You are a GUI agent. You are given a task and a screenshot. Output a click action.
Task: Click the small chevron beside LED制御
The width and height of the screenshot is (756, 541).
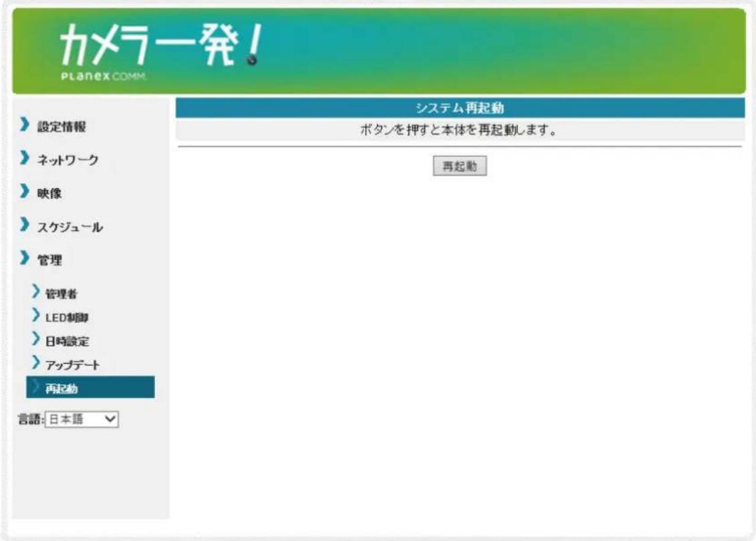tap(35, 315)
